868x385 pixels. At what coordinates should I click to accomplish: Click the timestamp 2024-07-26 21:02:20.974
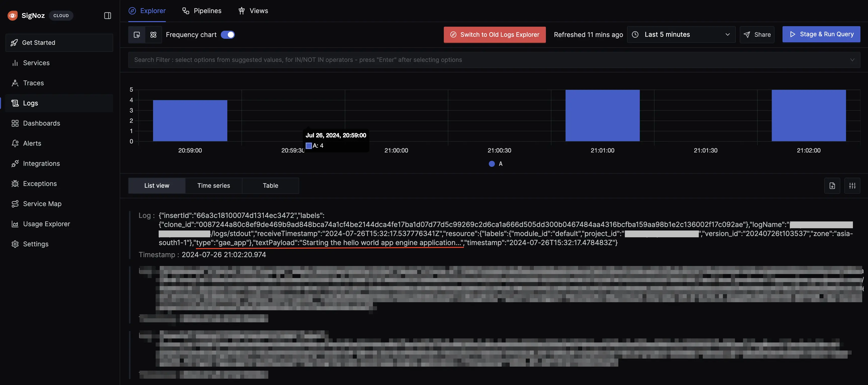pos(224,255)
